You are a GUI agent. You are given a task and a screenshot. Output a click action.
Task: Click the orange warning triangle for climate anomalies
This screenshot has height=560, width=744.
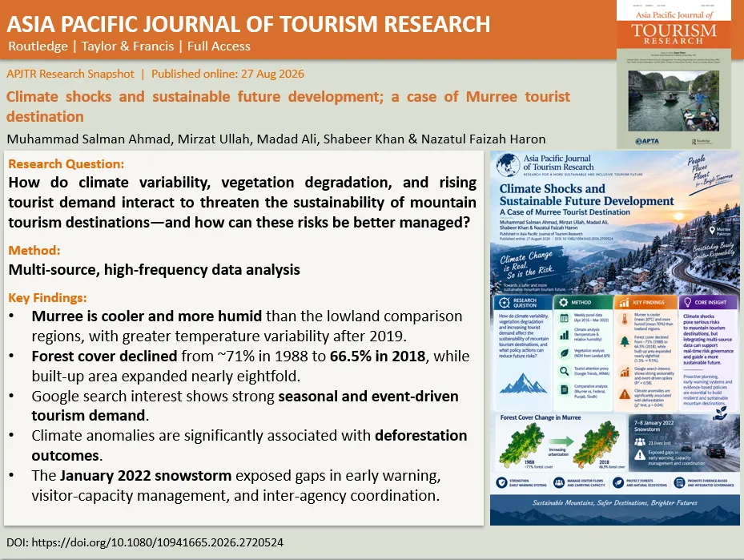tap(625, 393)
